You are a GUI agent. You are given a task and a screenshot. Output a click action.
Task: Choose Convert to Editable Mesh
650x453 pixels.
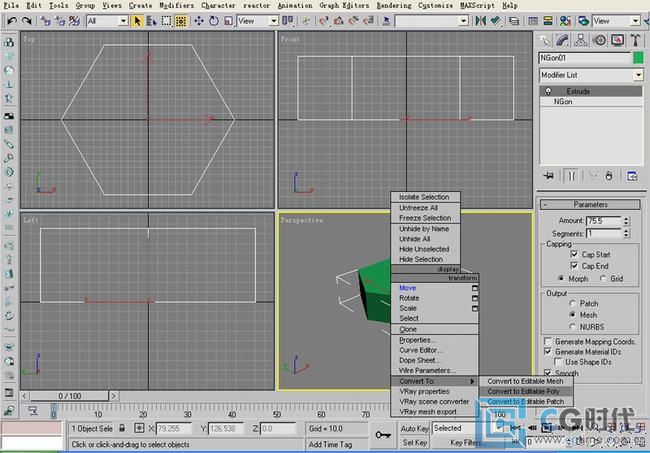click(x=526, y=381)
